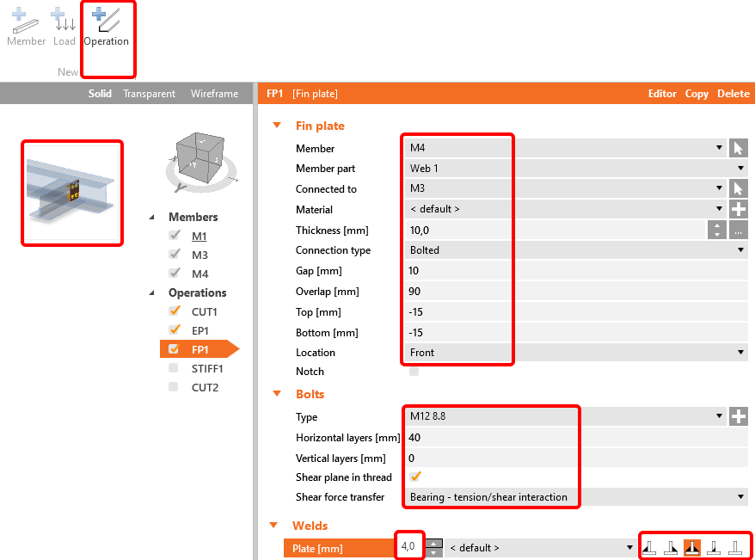Add a new Operation from the ribbon
Screen dimensions: 755x560
point(107,27)
